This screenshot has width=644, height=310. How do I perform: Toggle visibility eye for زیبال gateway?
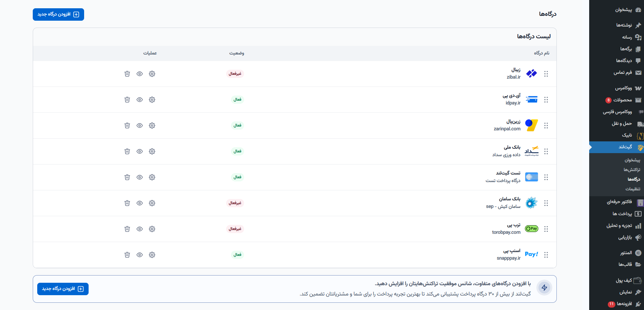pos(140,74)
